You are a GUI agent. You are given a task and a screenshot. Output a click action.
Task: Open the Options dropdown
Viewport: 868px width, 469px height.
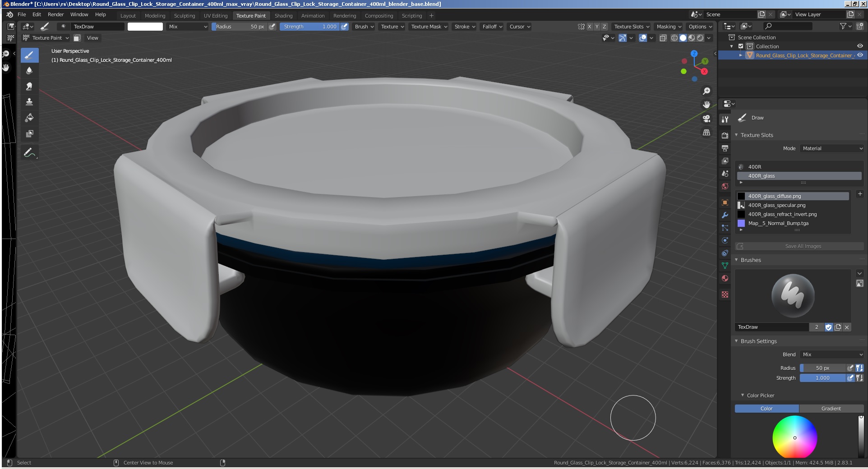point(700,27)
